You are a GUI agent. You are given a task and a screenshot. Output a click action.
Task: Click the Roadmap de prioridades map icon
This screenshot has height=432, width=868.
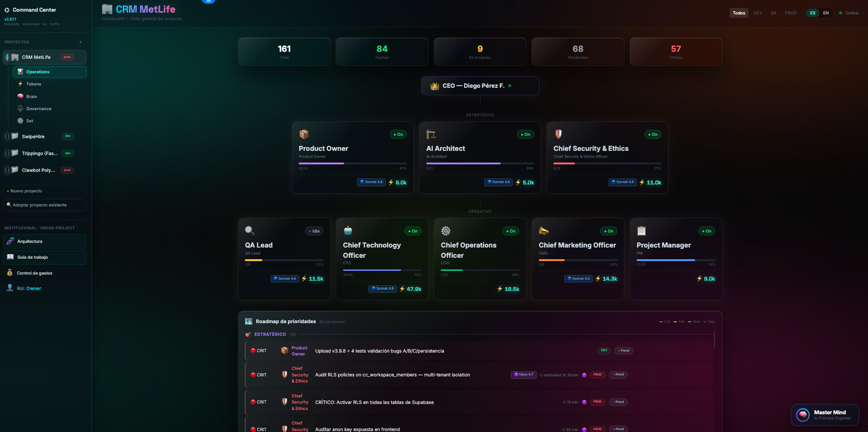coord(249,321)
